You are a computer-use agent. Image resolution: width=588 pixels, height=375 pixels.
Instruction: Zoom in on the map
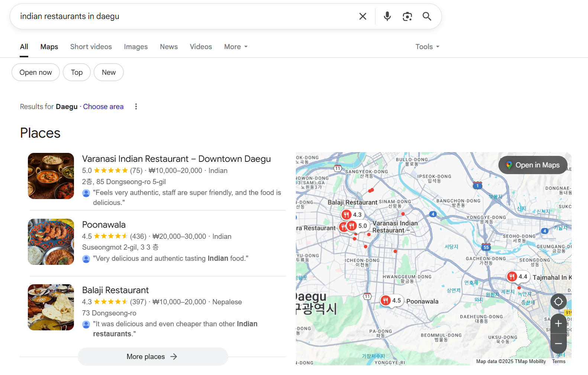coord(558,324)
